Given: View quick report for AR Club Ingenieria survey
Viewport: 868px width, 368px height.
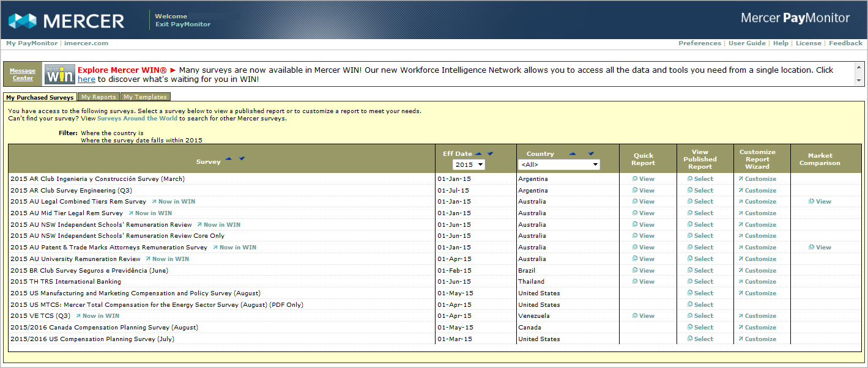Looking at the screenshot, I should coord(644,179).
